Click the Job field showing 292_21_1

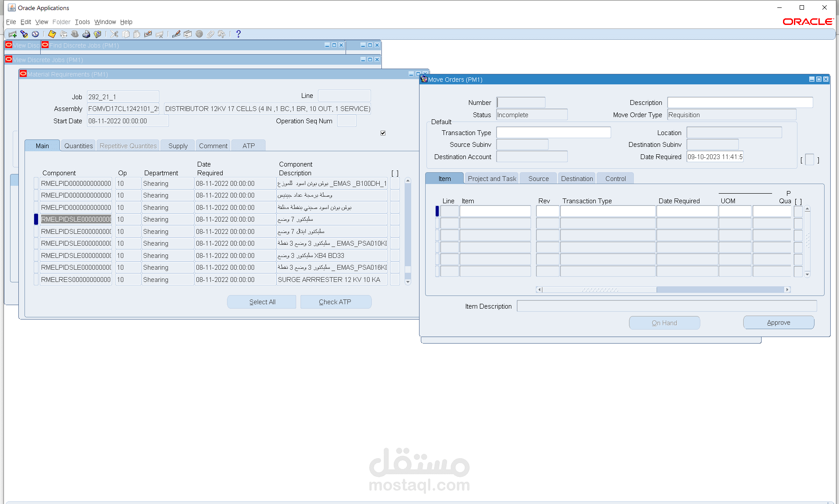click(123, 97)
